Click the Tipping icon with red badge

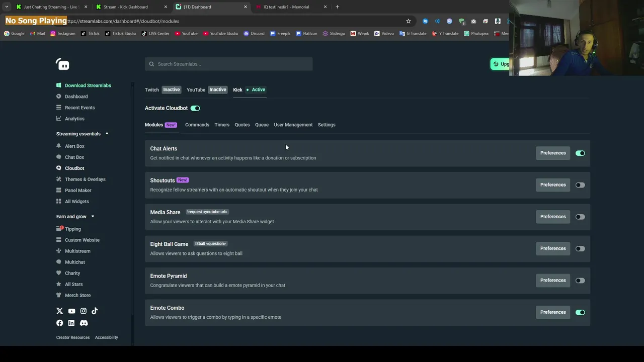click(x=59, y=229)
